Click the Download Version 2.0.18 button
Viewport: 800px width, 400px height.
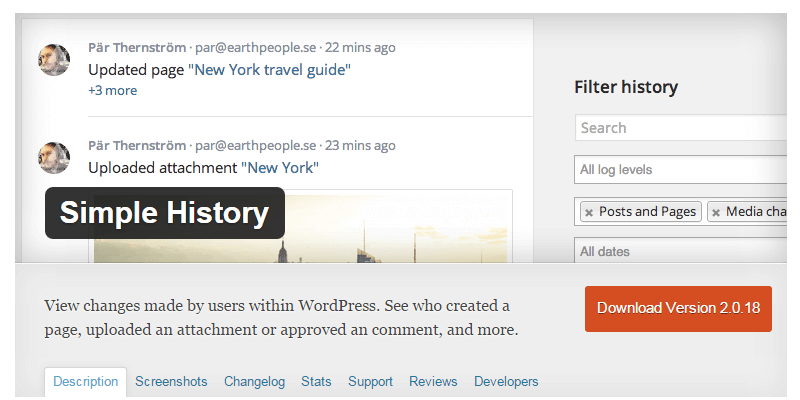(678, 308)
